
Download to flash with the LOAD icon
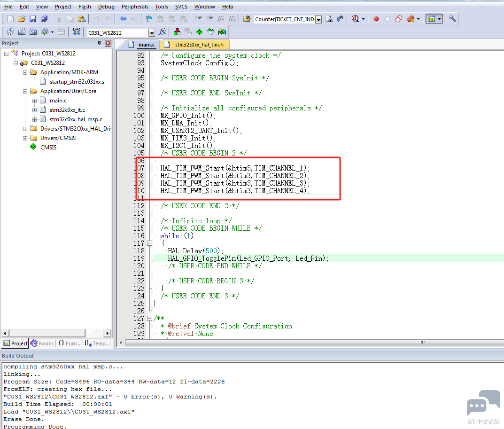click(x=77, y=32)
